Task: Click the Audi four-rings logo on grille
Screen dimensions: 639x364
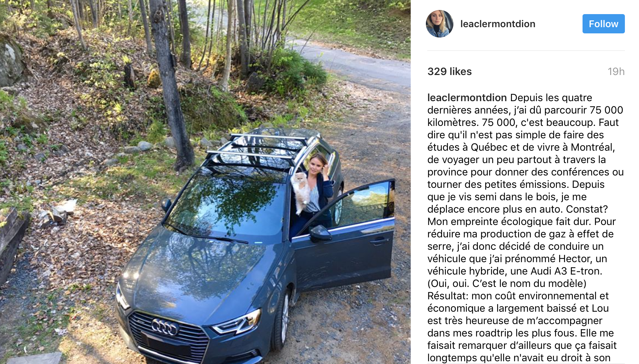Action: coord(165,327)
